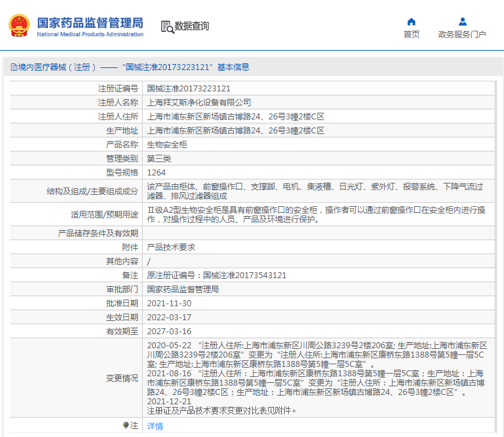Screen dimensions: 504x437
Task: Click the 产品技术要求 attachment text
Action: click(171, 248)
